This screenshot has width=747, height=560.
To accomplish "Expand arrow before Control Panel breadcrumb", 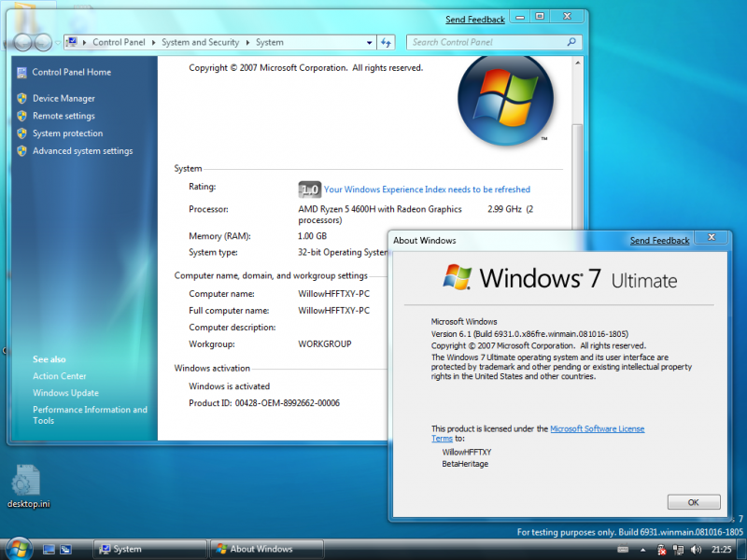I will (x=84, y=42).
